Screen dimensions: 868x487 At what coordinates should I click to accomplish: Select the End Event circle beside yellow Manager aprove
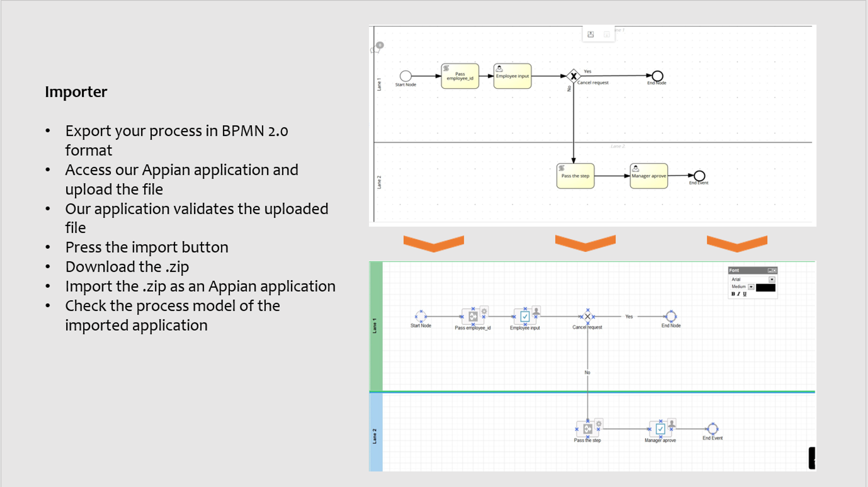[x=699, y=175]
